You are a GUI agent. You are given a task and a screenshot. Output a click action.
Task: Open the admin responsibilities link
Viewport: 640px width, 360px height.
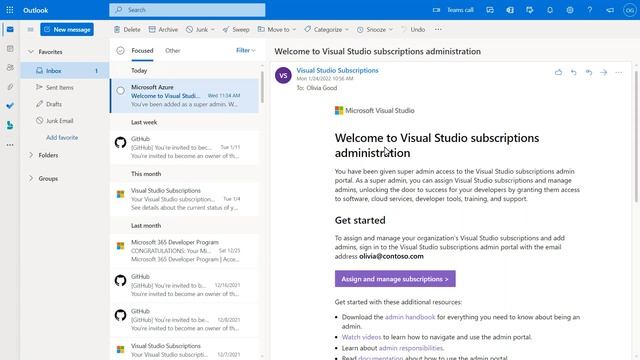point(411,348)
